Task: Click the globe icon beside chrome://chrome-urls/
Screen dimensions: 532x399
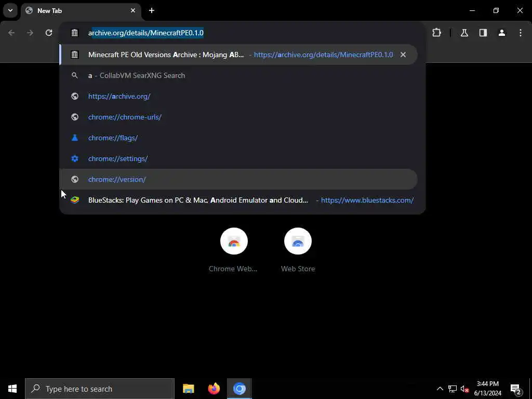Action: tap(75, 117)
